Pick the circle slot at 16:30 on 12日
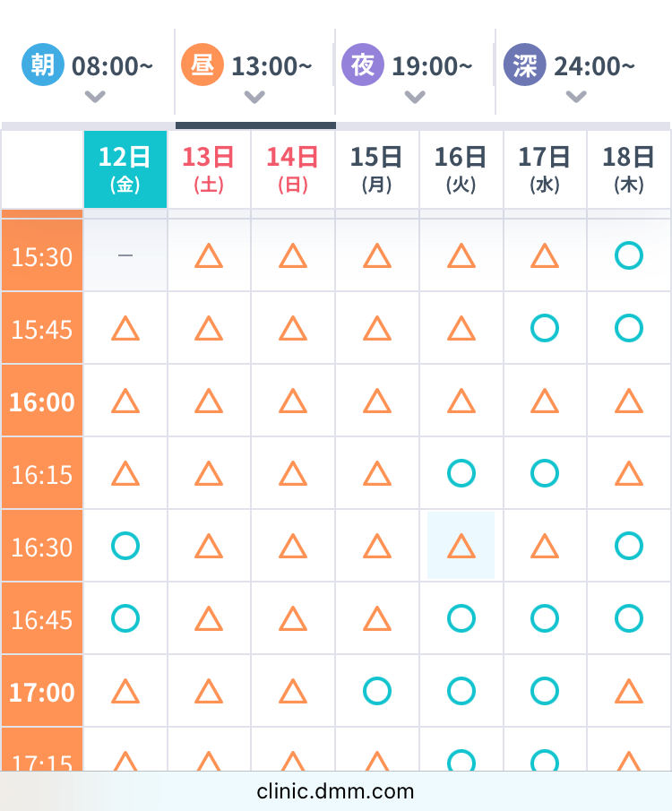Screen dimensions: 672x811 [125, 546]
